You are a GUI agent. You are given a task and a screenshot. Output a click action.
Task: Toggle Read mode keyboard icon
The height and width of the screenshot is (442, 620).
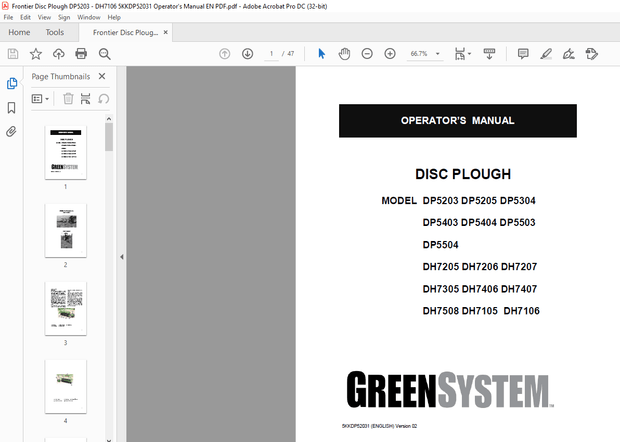(489, 54)
